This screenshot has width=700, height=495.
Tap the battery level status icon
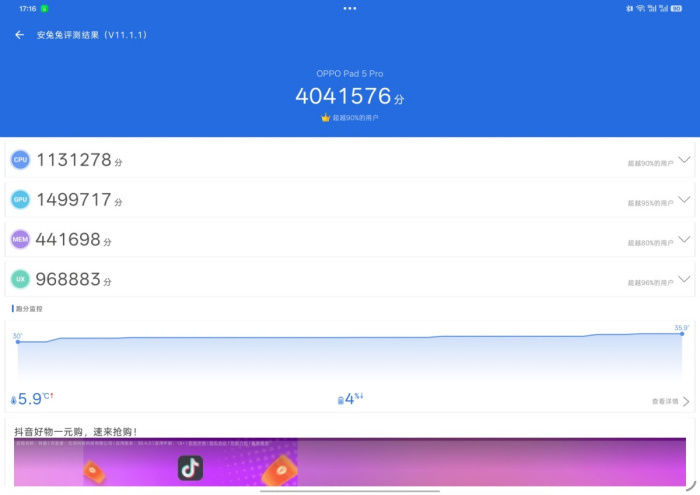point(676,8)
